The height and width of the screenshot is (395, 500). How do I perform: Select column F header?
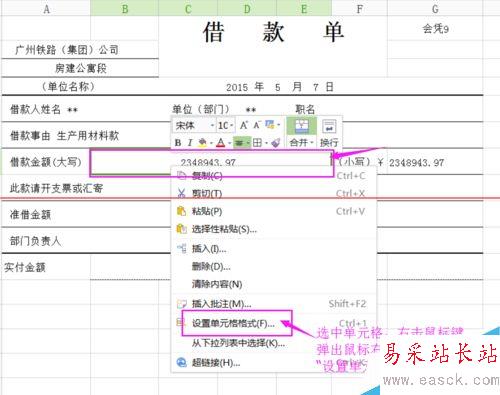(359, 9)
